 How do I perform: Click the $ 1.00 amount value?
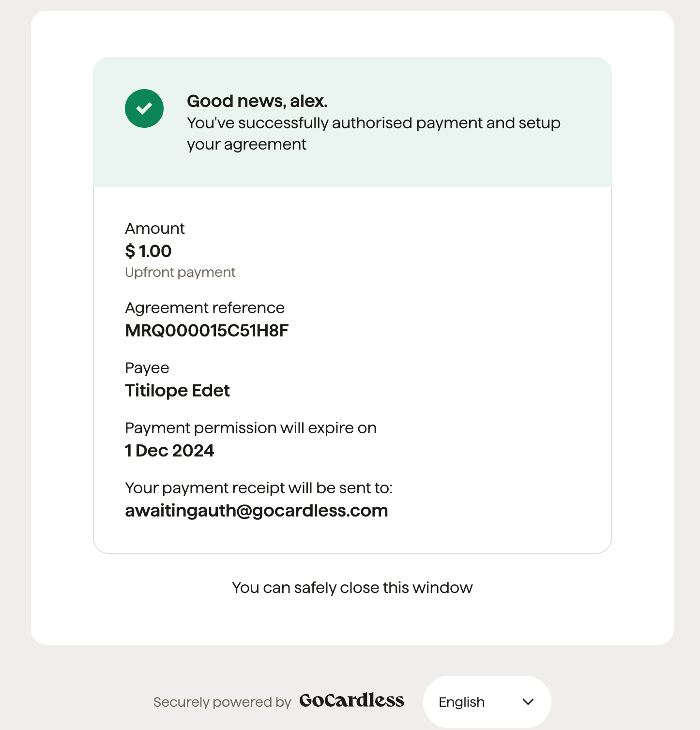coord(148,251)
